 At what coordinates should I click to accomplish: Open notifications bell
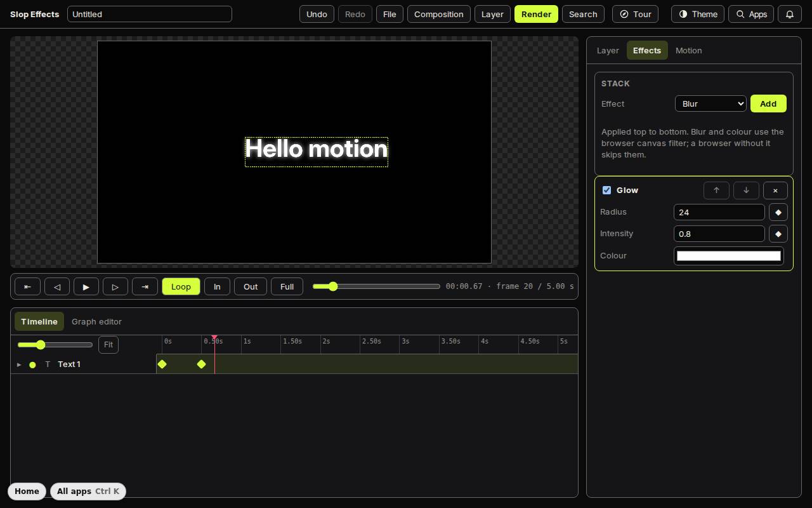pyautogui.click(x=790, y=14)
